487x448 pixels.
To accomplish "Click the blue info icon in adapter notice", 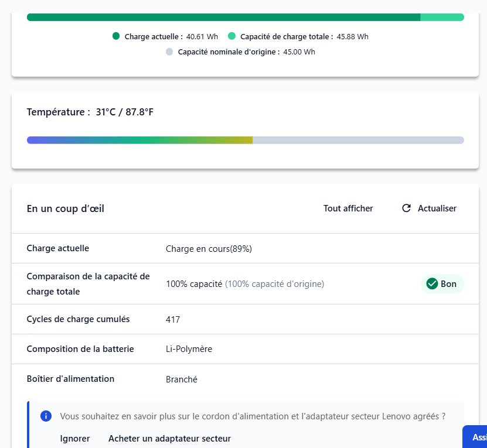I will [46, 416].
